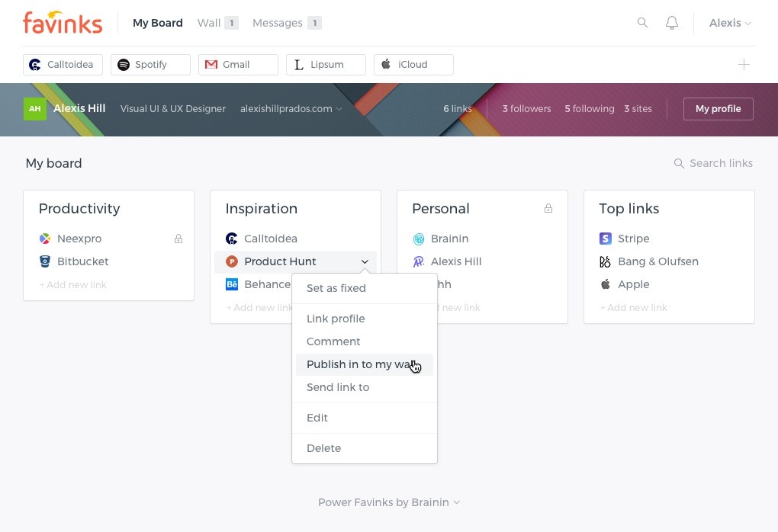Open the iCloud shortcut button
The height and width of the screenshot is (532, 778).
click(413, 65)
